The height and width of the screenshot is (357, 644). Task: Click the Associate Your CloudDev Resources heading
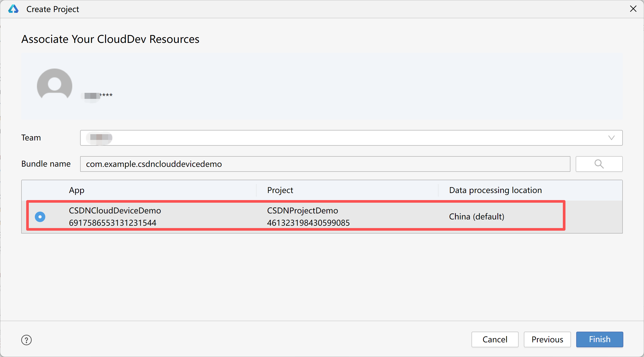110,39
